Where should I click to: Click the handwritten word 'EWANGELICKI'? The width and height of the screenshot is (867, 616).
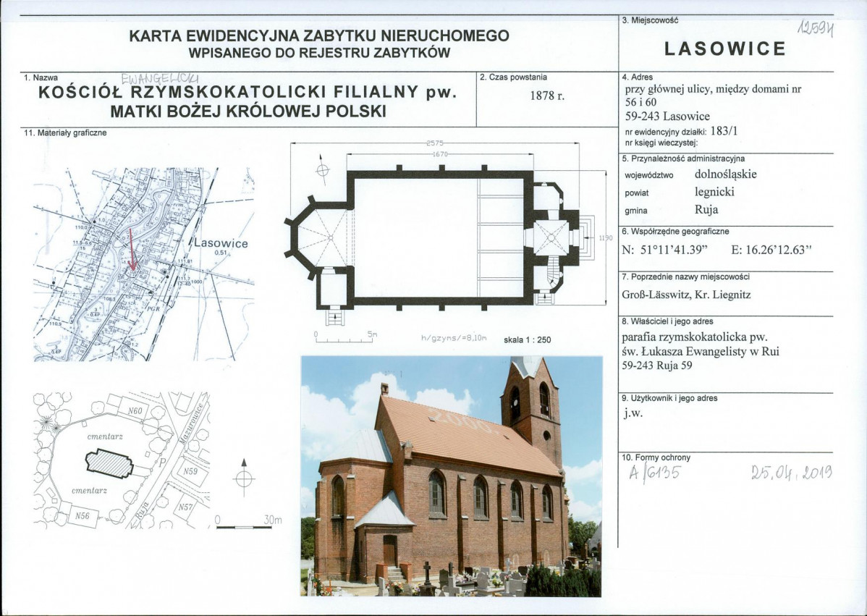coord(161,79)
